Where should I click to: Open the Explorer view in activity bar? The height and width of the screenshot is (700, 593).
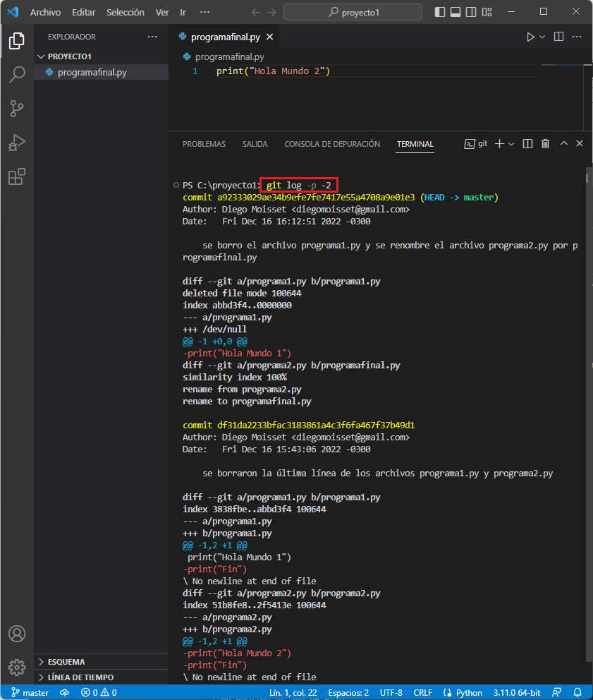click(16, 41)
